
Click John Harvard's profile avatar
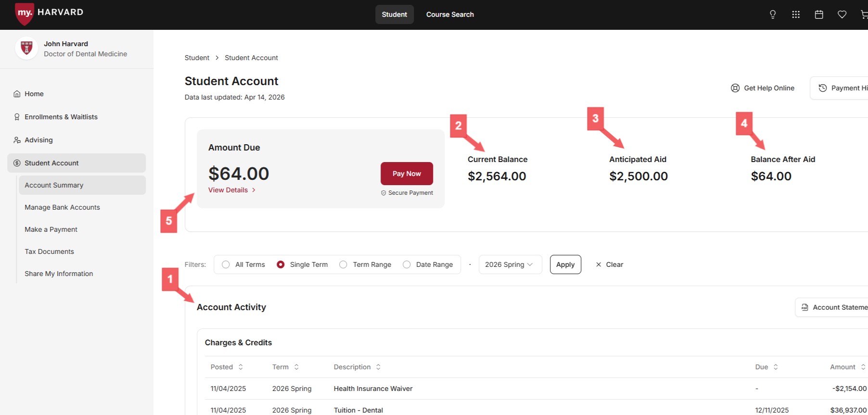(x=26, y=48)
